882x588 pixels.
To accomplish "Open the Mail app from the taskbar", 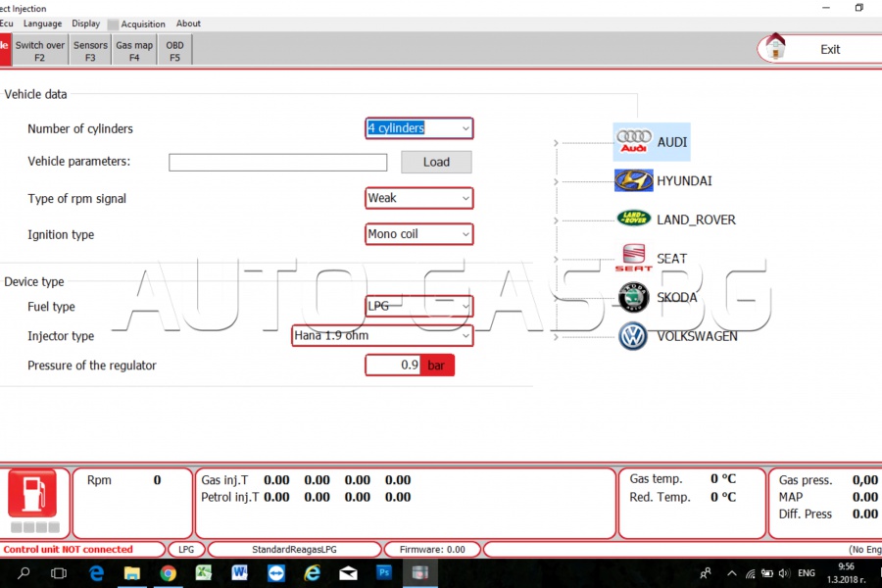I will [348, 573].
